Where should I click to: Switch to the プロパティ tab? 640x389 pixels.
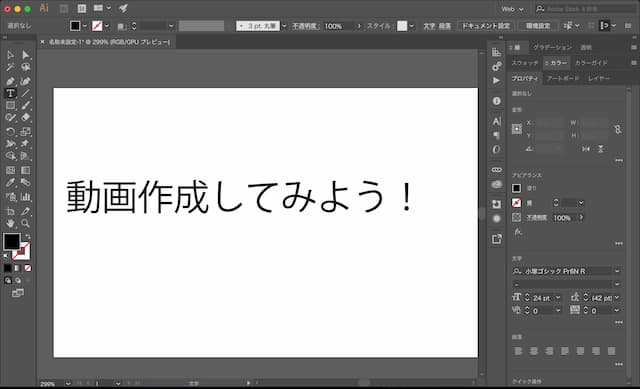pos(525,78)
